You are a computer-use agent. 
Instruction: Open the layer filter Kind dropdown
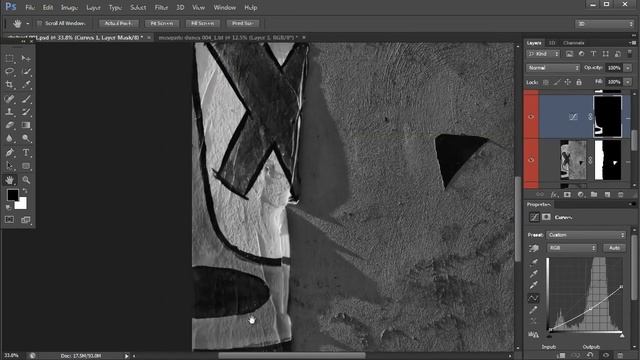click(543, 54)
